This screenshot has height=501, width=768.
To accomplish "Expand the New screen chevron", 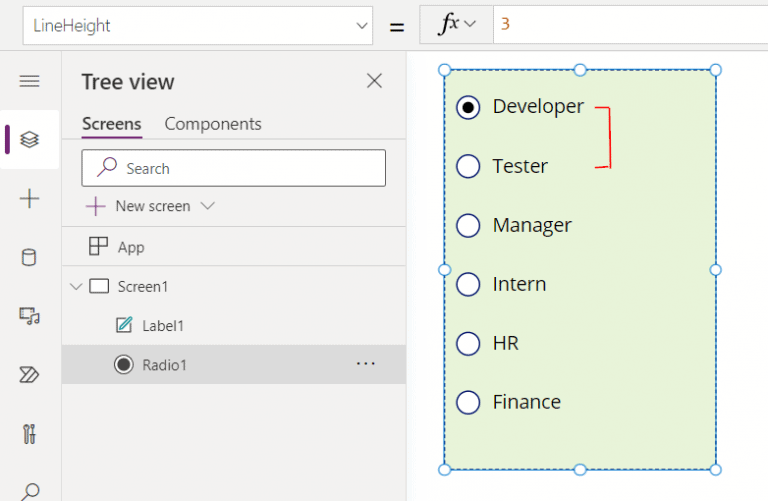I will click(x=208, y=206).
